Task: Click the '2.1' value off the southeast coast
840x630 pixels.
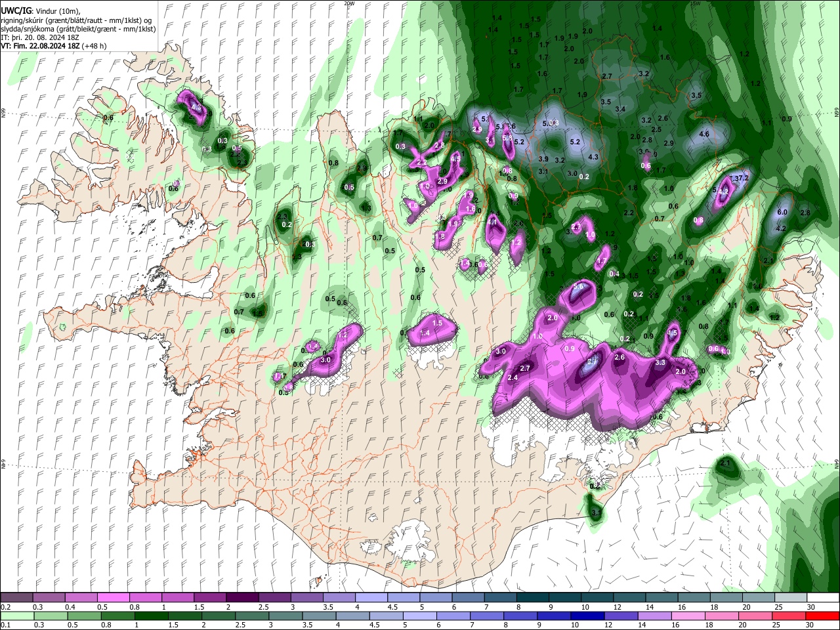Action: 725,463
